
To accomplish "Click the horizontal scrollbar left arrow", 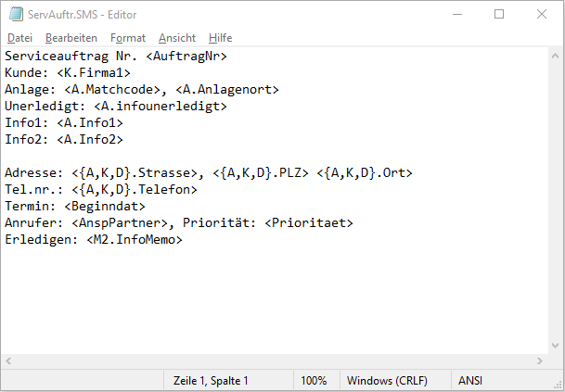I will [x=8, y=360].
